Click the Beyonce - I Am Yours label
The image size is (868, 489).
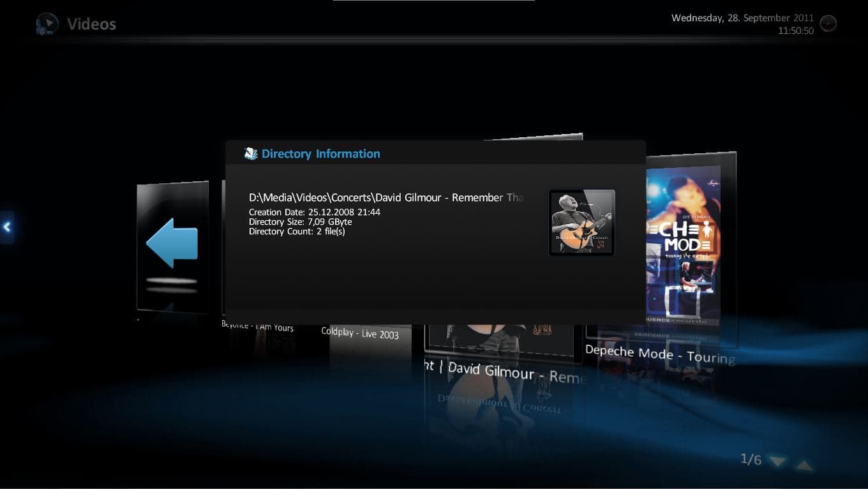[257, 326]
